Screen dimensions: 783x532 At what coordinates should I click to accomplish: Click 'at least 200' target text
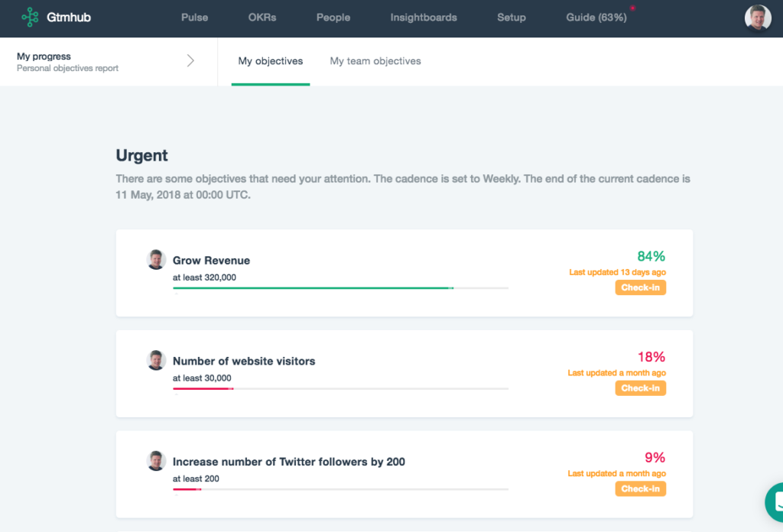coord(196,478)
